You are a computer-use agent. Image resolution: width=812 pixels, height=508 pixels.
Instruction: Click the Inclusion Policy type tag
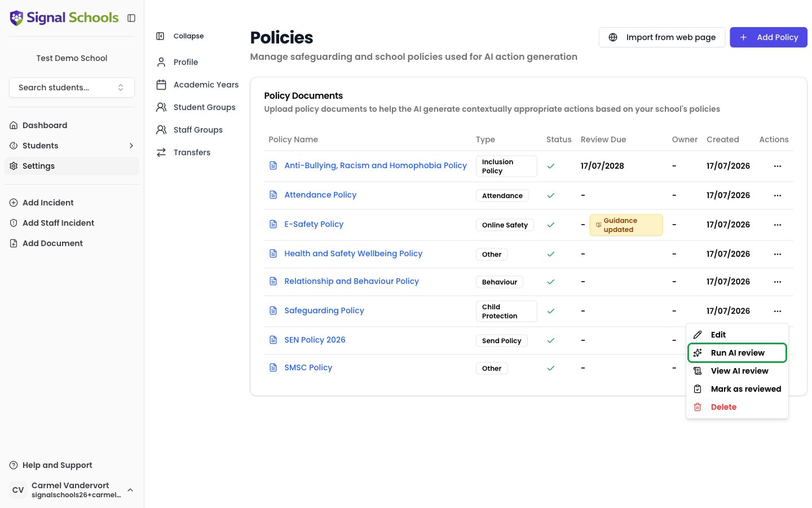[x=506, y=166]
